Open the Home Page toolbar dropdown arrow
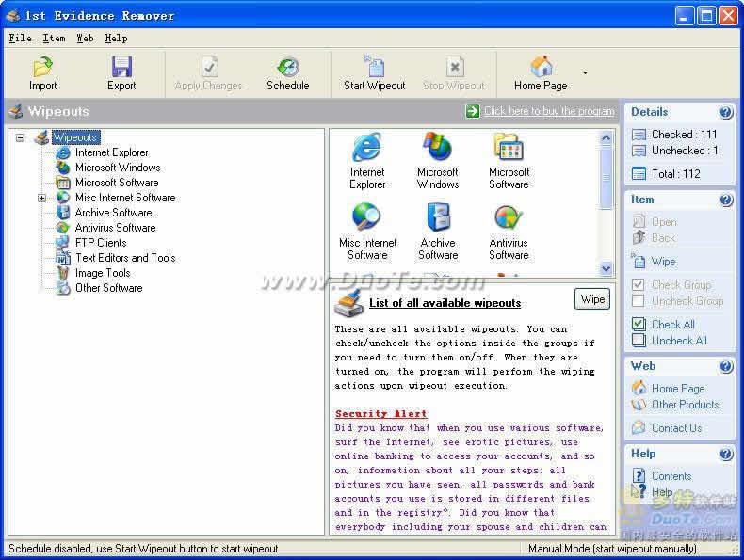 coord(585,72)
